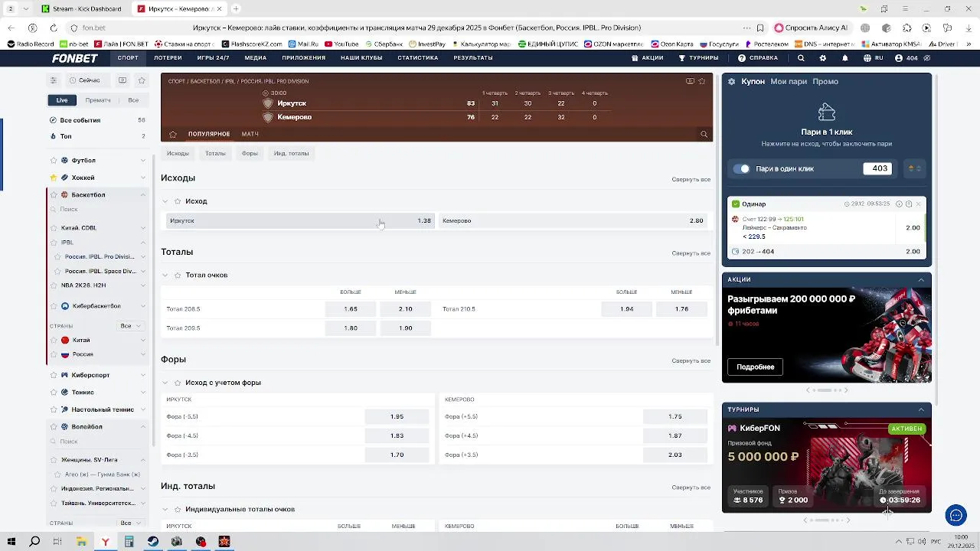Expand the Футбол sport section

click(142, 161)
